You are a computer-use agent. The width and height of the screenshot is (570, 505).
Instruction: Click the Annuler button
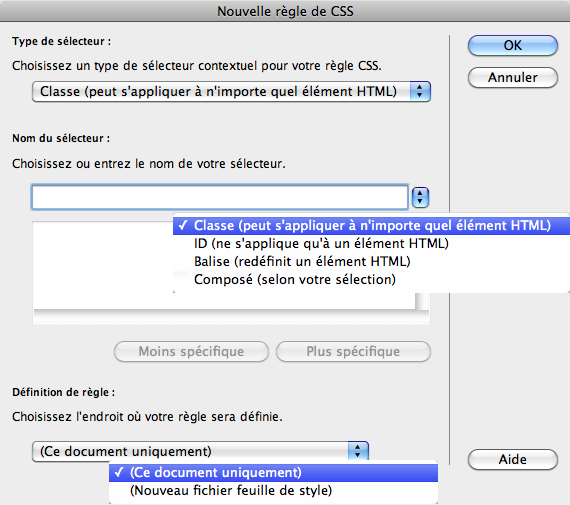pyautogui.click(x=513, y=77)
